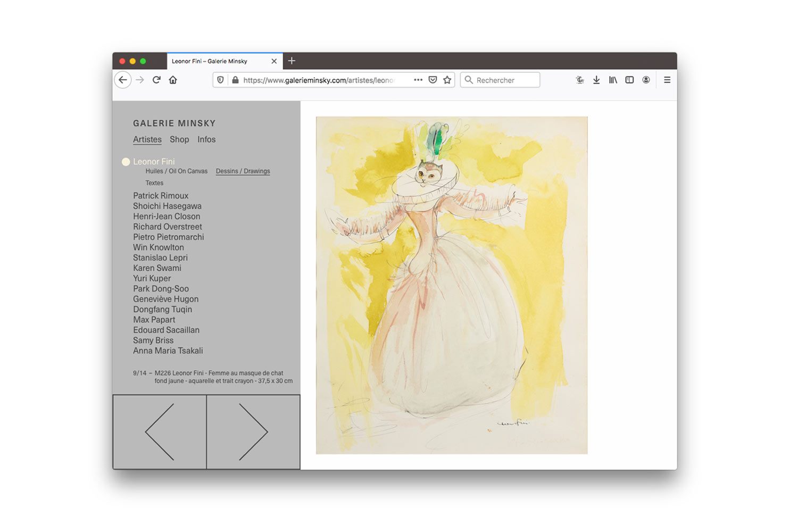
Task: Open the hamburger application menu
Action: pos(667,80)
